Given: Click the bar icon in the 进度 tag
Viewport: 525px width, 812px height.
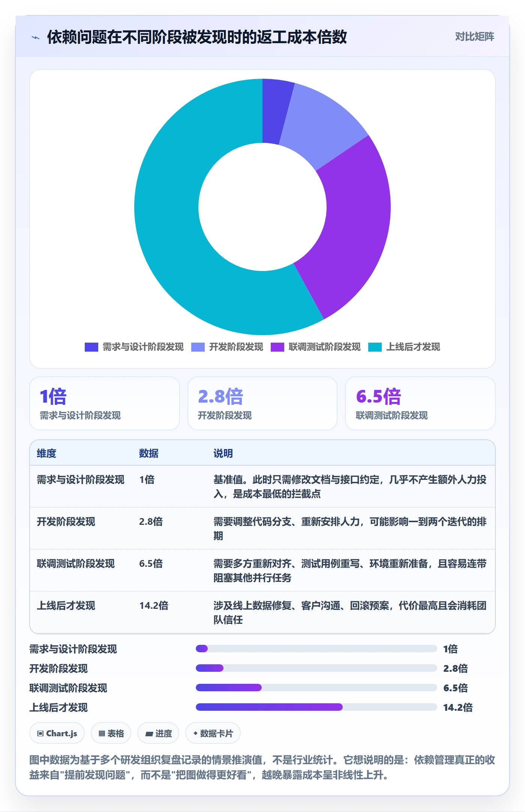Looking at the screenshot, I should click(x=149, y=734).
